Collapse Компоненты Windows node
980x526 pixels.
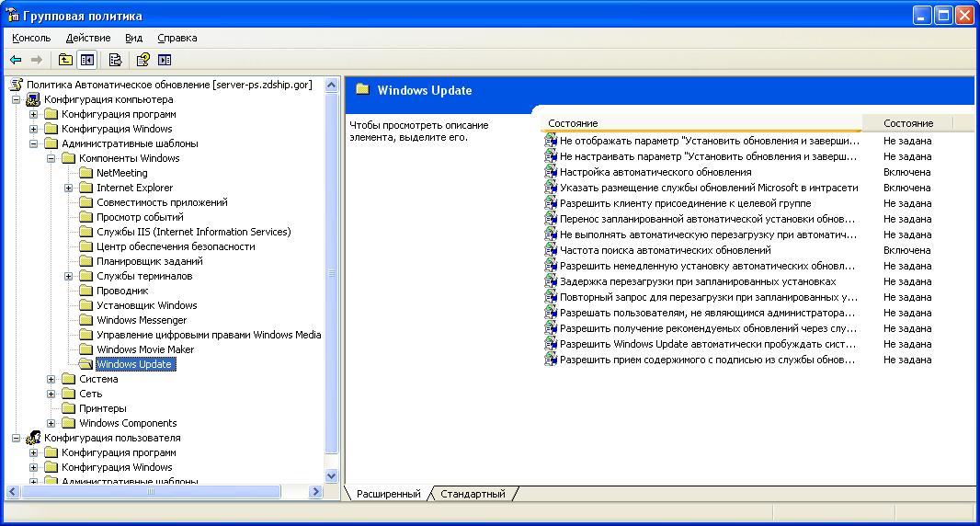click(x=51, y=158)
